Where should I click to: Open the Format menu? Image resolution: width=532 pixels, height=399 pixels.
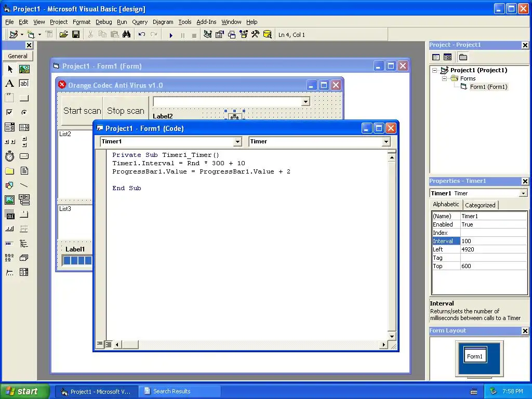(82, 22)
